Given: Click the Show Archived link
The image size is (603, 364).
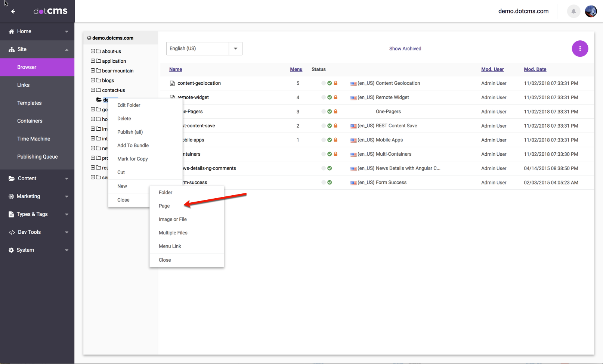Looking at the screenshot, I should click(405, 49).
